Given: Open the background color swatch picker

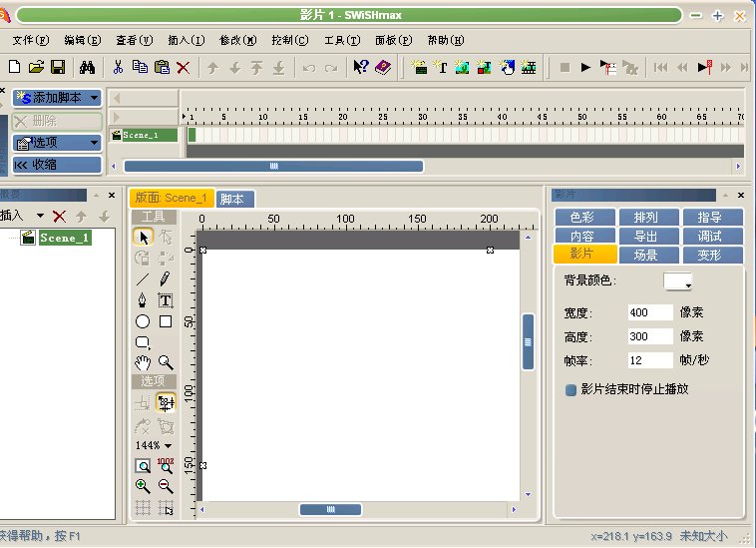Looking at the screenshot, I should (679, 282).
